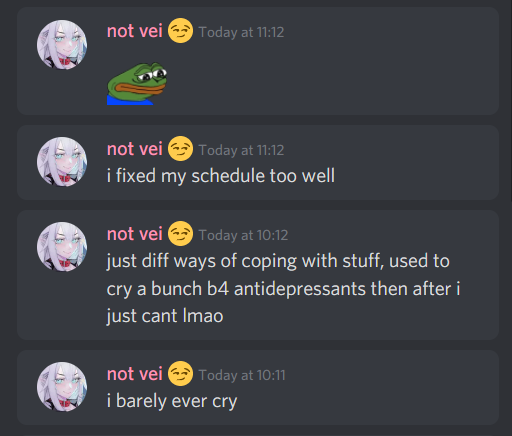Click smirk emoji in the 10:11 message header

(x=180, y=374)
